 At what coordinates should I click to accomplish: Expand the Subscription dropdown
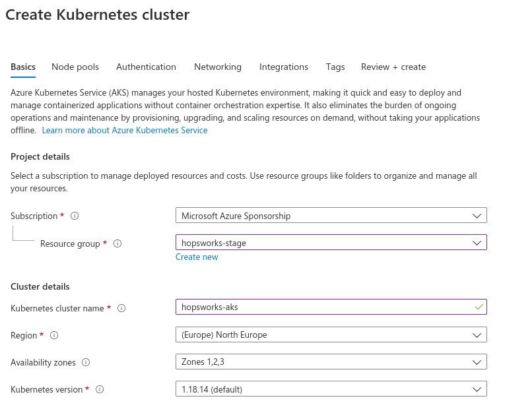(331, 215)
